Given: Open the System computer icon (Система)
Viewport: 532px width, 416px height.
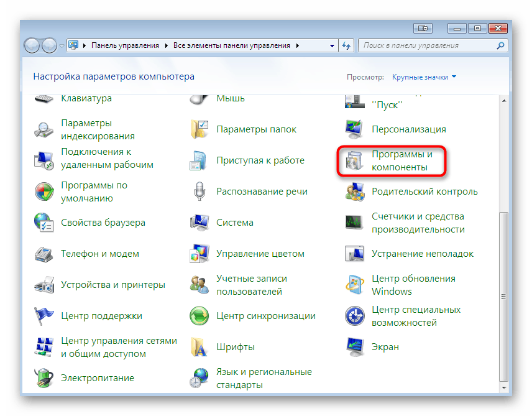Looking at the screenshot, I should pyautogui.click(x=199, y=223).
